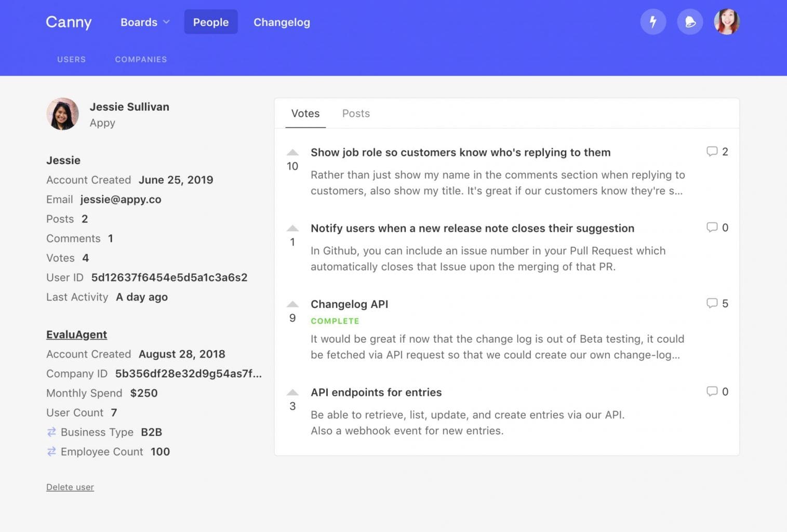Click Jessie Sullivan's profile photo
The image size is (787, 532).
(x=62, y=114)
